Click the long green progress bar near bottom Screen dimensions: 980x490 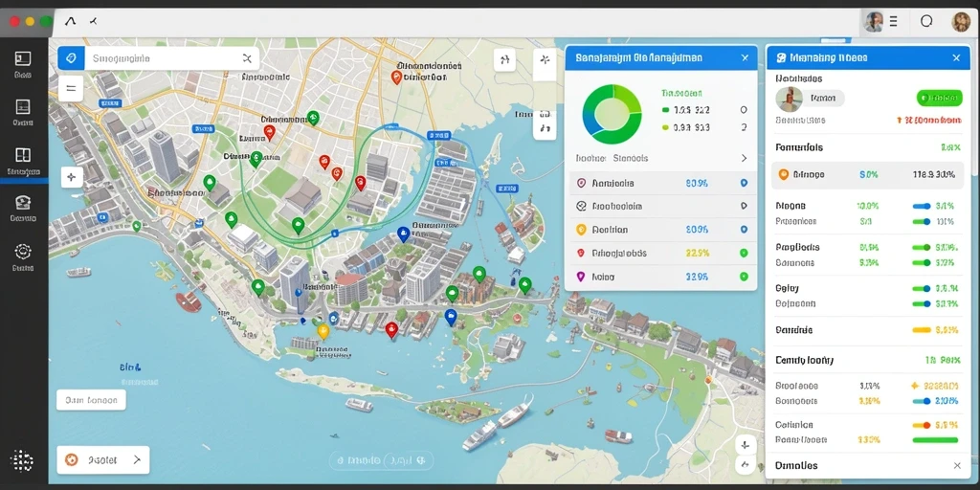935,440
